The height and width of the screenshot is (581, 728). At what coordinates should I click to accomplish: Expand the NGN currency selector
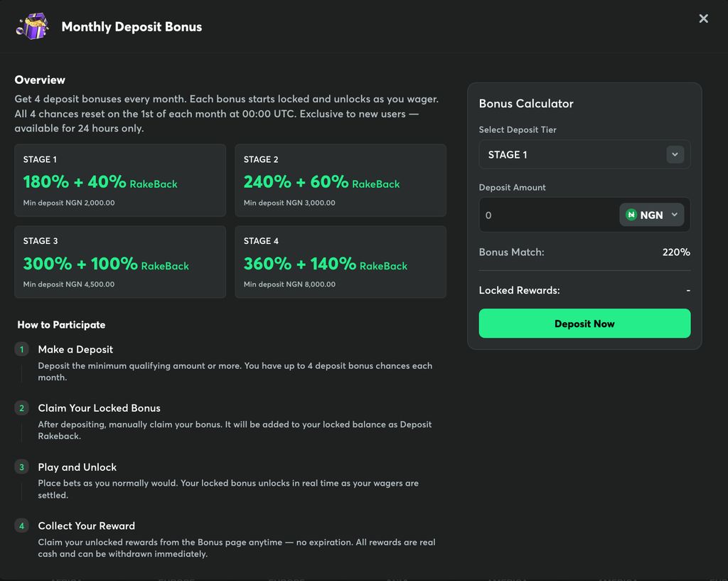pos(651,215)
